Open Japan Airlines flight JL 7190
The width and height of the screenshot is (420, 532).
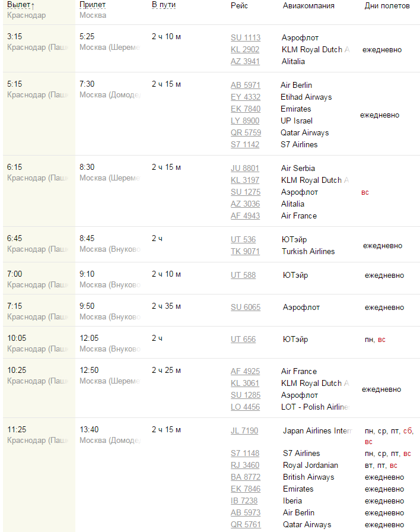(244, 430)
